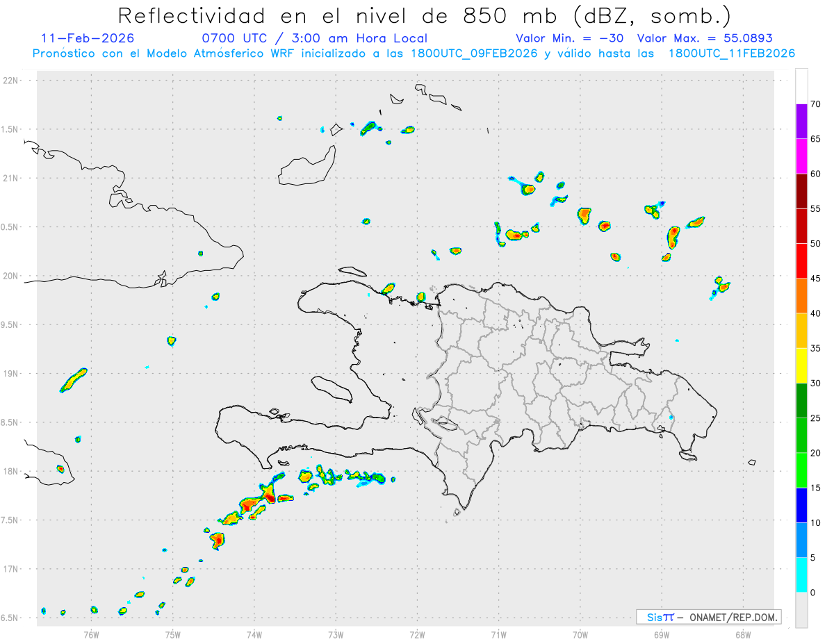Viewport: 834px width, 644px height.
Task: Click the time label "0700 UTC / 3:00 am Hora Local"
Action: 314,38
